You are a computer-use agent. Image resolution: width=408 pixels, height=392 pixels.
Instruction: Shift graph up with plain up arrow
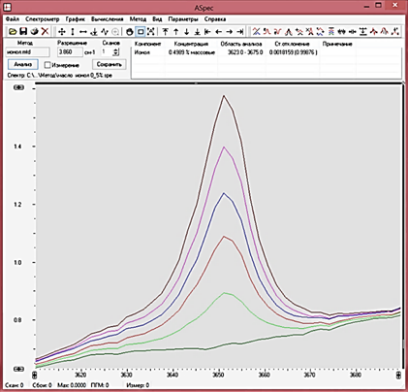(x=176, y=32)
